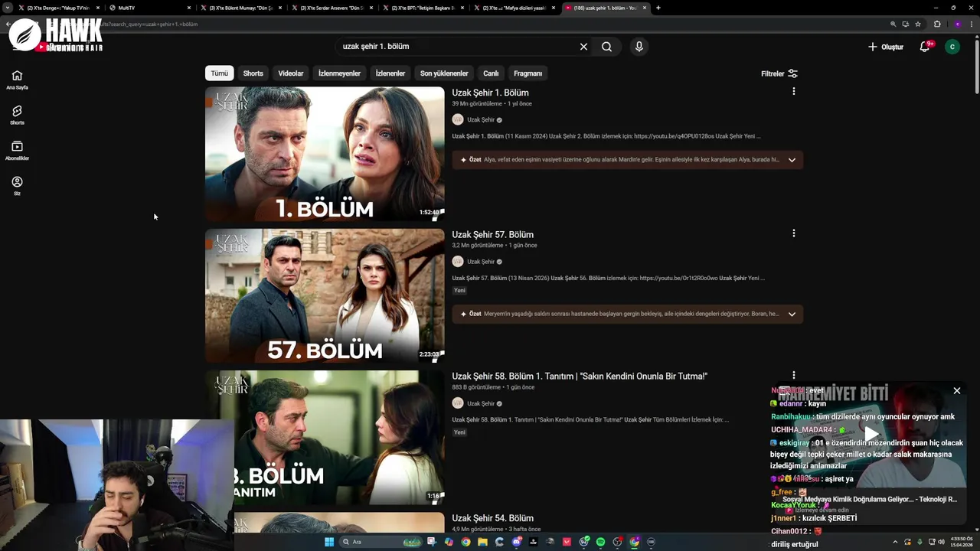Open Filtreler search filters

[779, 73]
